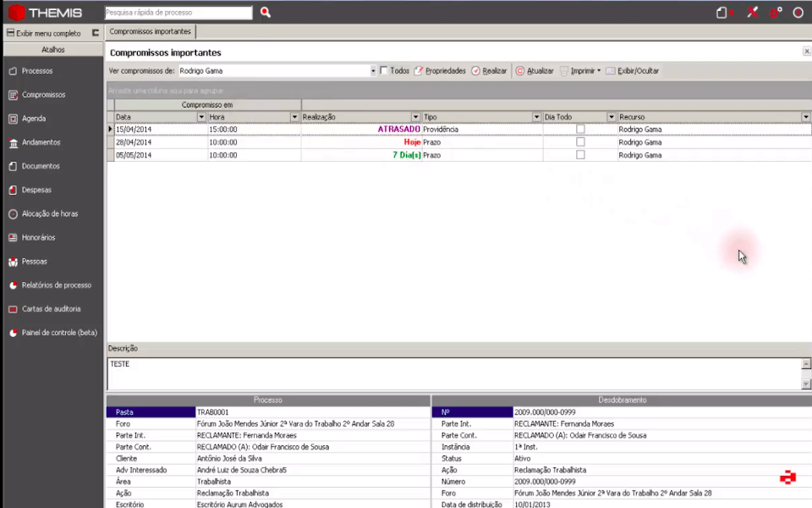
Task: Click Atualizar to refresh the list
Action: click(x=535, y=71)
